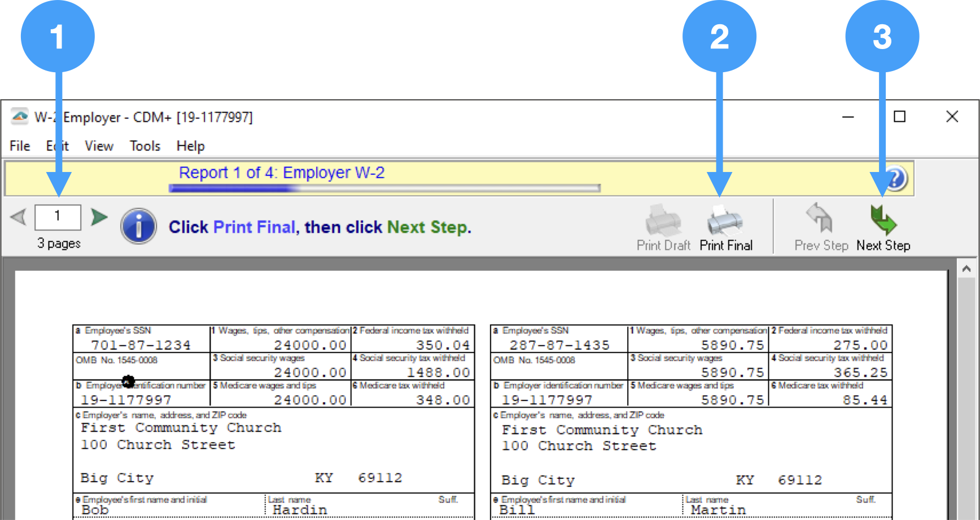980x520 pixels.
Task: Advance pages with the green right arrow
Action: click(98, 218)
